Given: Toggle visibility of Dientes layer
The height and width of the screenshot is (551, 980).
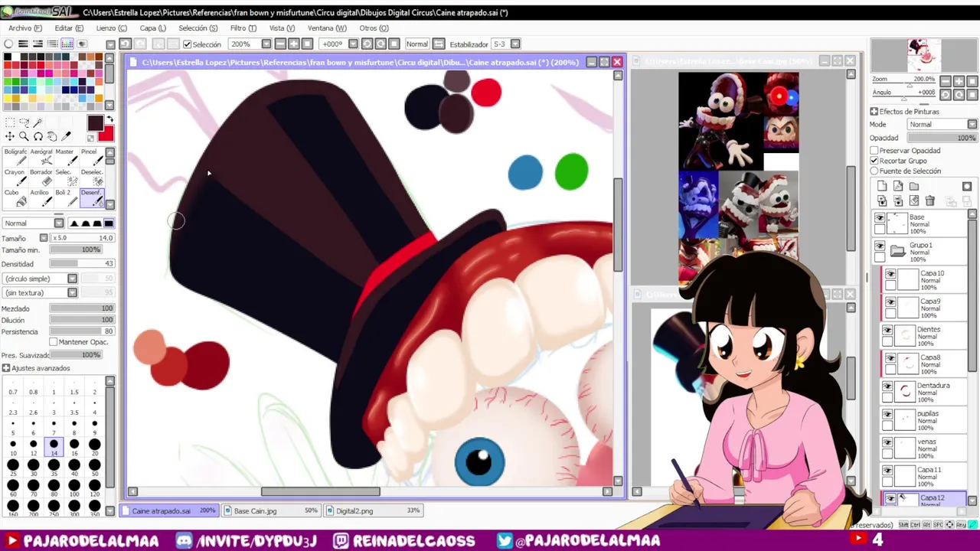Looking at the screenshot, I should pos(888,331).
